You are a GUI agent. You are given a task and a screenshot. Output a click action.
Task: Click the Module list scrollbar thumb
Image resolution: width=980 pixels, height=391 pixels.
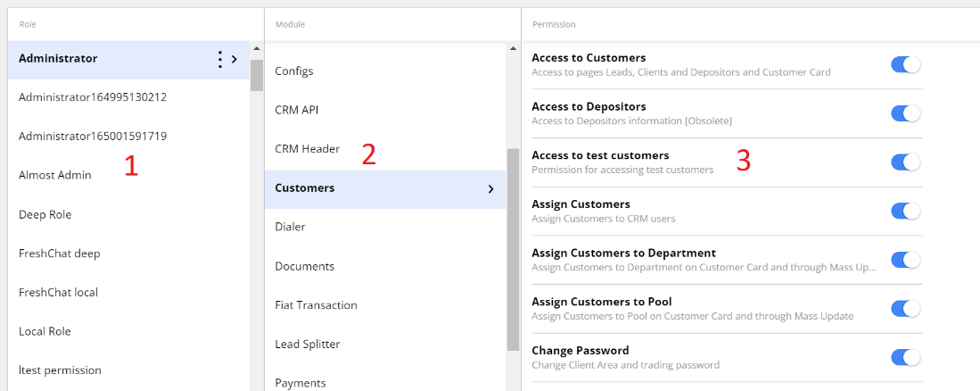pyautogui.click(x=513, y=250)
